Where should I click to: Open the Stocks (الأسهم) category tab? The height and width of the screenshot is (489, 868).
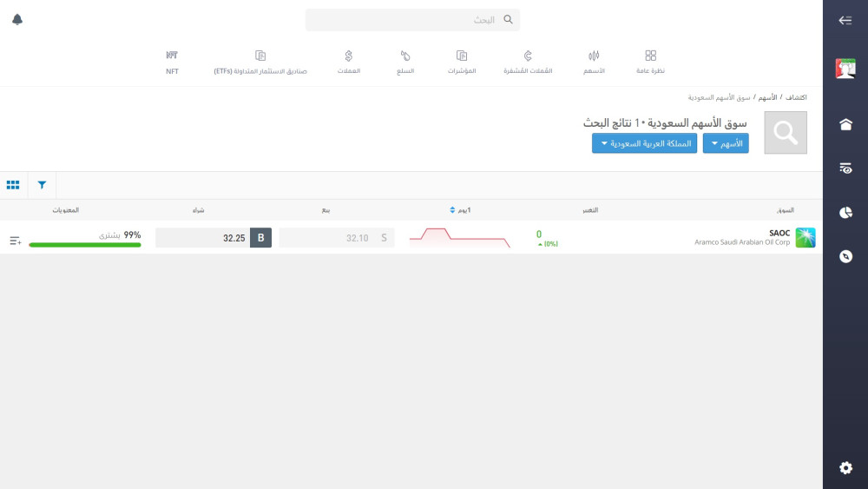click(x=594, y=63)
